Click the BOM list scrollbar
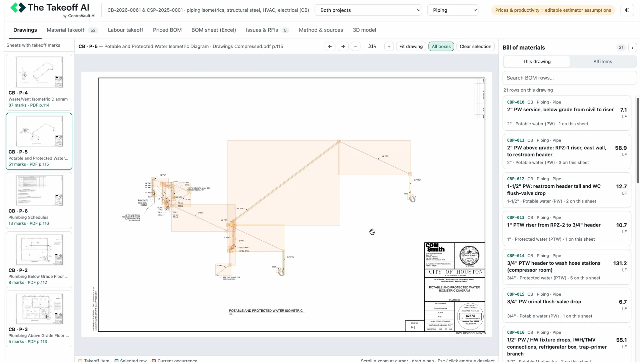The width and height of the screenshot is (644, 362). click(x=638, y=141)
